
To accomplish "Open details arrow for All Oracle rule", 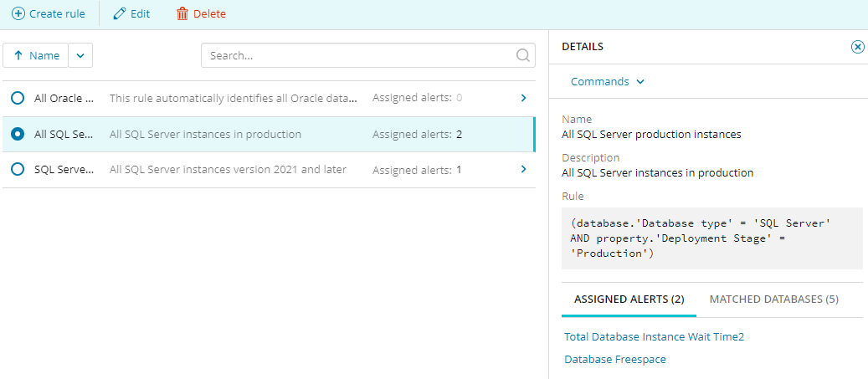I will click(x=523, y=98).
